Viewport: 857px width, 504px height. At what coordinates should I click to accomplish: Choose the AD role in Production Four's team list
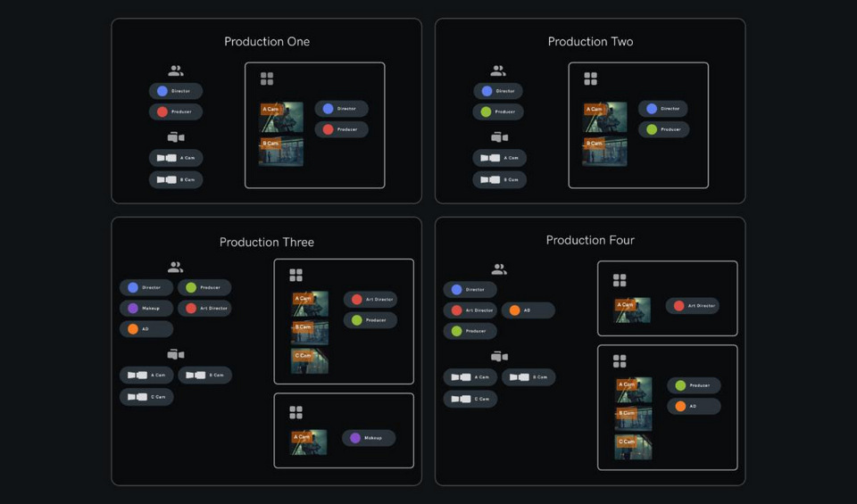click(528, 310)
